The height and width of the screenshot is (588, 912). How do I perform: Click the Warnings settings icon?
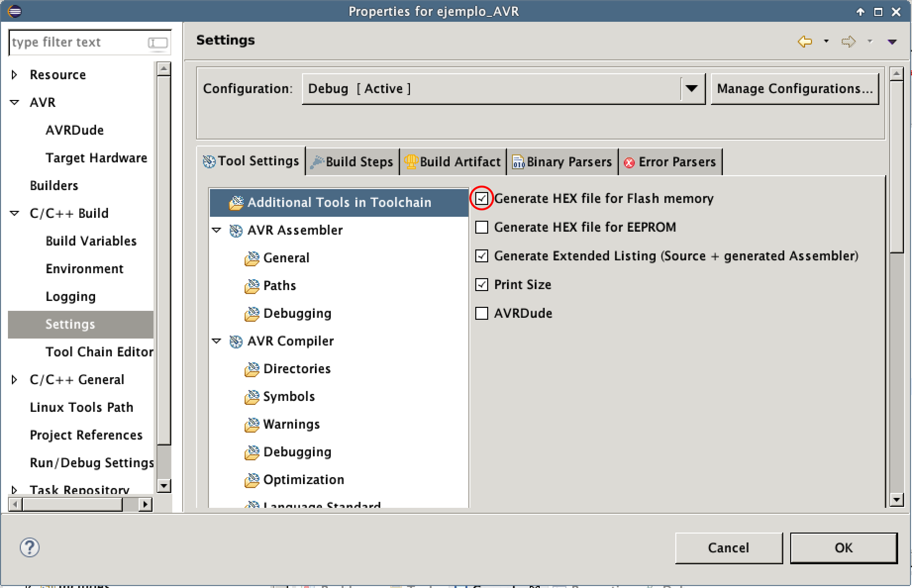[252, 425]
